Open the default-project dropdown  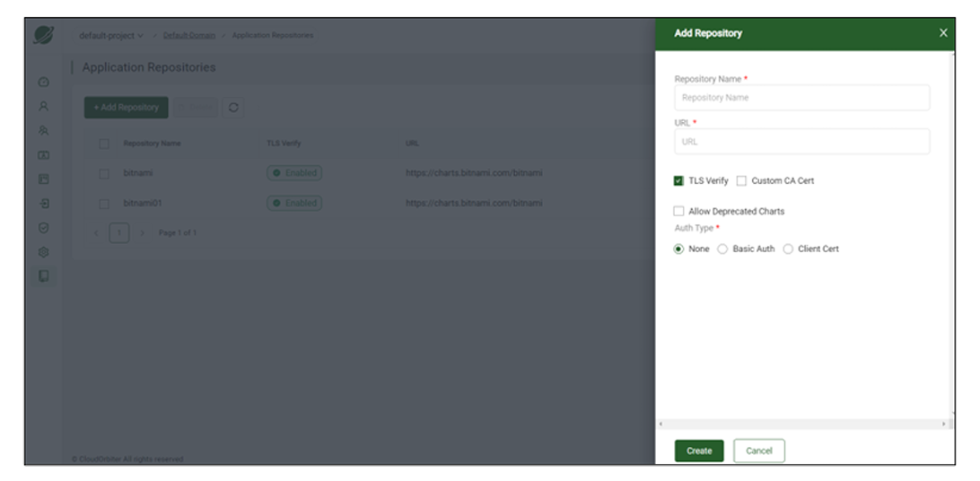[x=111, y=36]
